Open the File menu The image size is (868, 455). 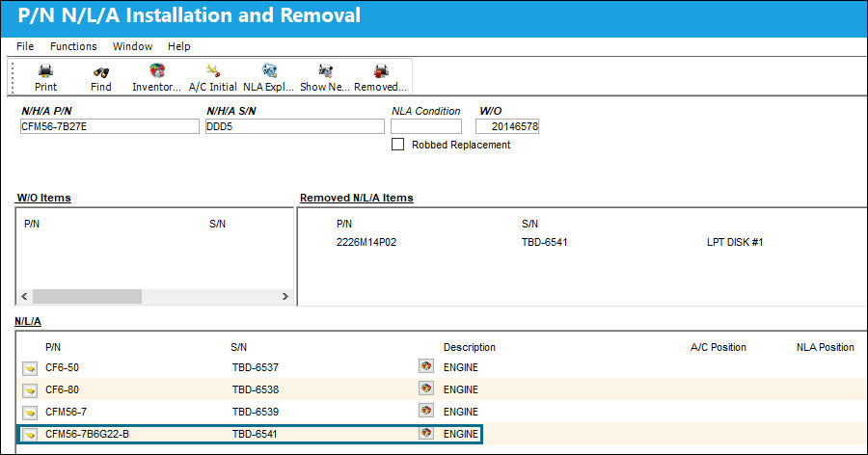click(x=25, y=46)
